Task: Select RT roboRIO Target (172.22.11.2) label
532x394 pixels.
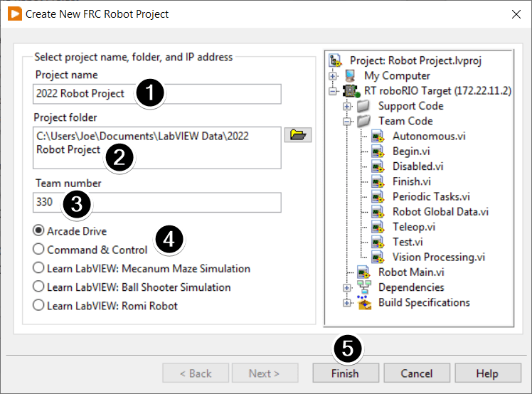Action: click(x=437, y=90)
